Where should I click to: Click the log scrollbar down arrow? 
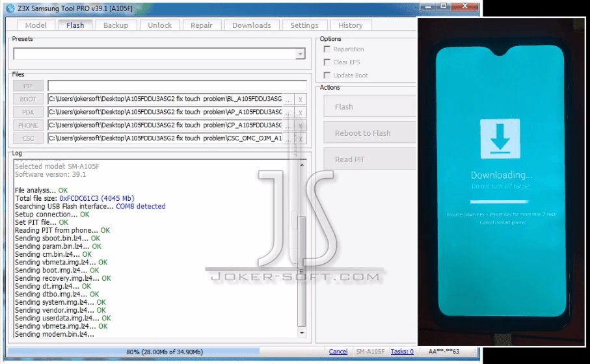tap(302, 333)
